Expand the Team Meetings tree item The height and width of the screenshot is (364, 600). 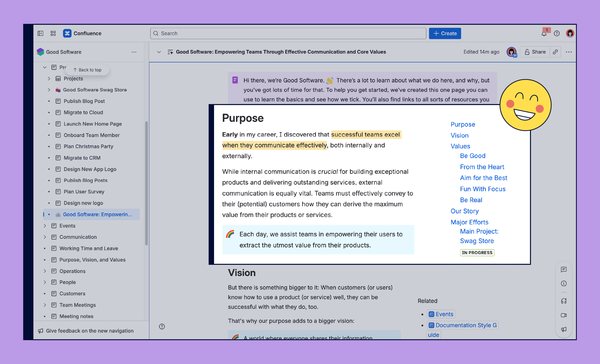tap(45, 305)
